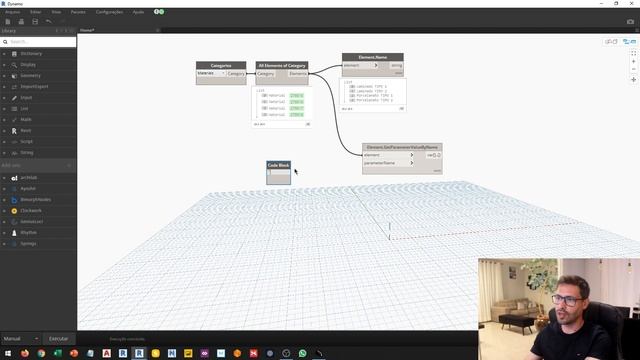Open use-levels chevron on Element.Name element port
Image resolution: width=640 pixels, height=360 pixels.
pos(376,65)
